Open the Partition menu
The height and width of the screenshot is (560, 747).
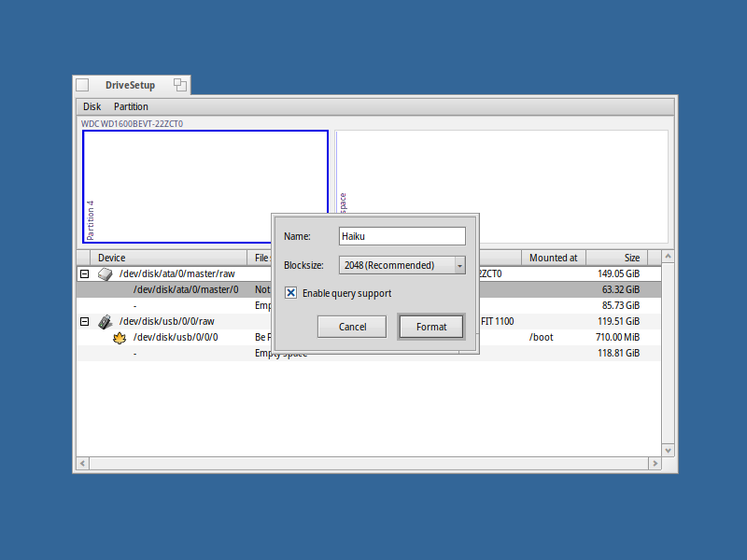(131, 106)
